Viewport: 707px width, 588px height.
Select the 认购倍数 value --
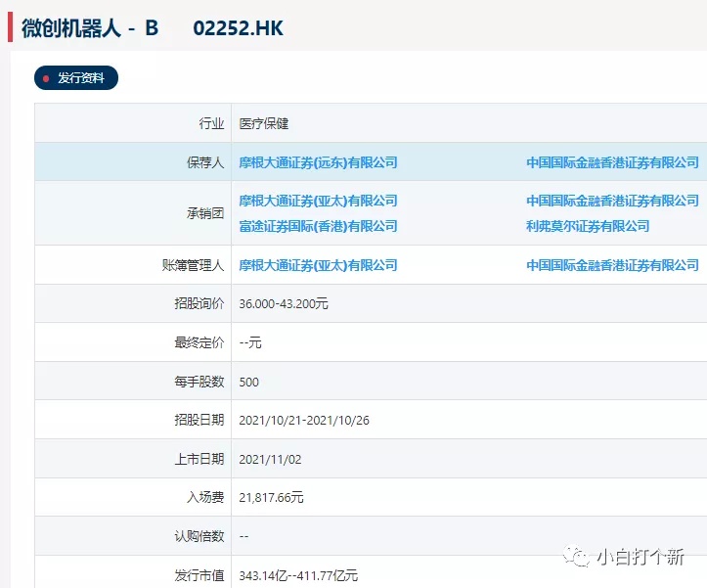coord(243,536)
